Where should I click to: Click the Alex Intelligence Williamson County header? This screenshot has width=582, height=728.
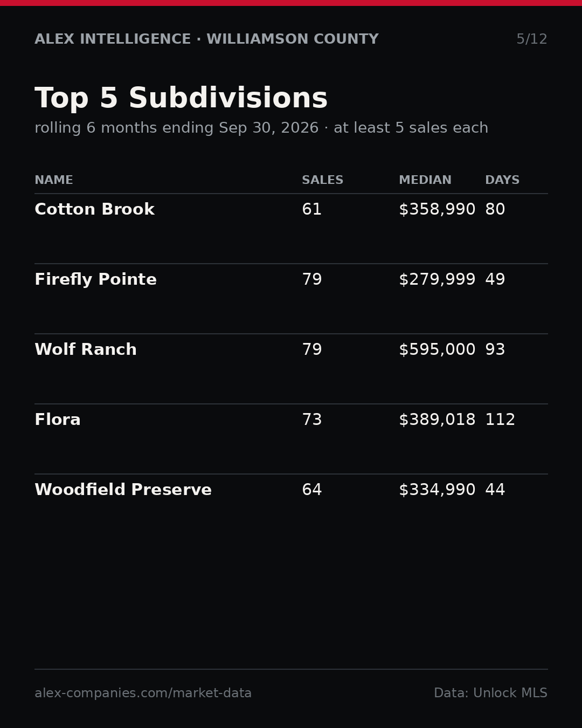206,39
